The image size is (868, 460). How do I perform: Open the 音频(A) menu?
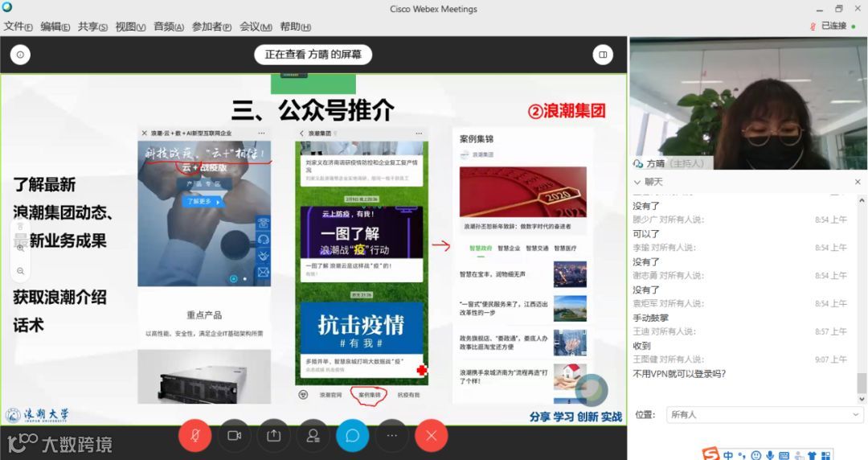[x=168, y=27]
